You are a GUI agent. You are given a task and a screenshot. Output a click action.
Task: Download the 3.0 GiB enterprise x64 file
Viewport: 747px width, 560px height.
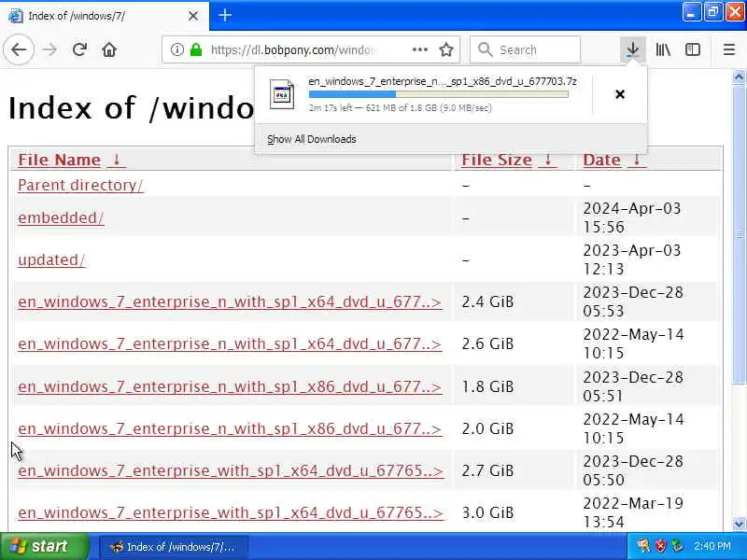tap(231, 512)
